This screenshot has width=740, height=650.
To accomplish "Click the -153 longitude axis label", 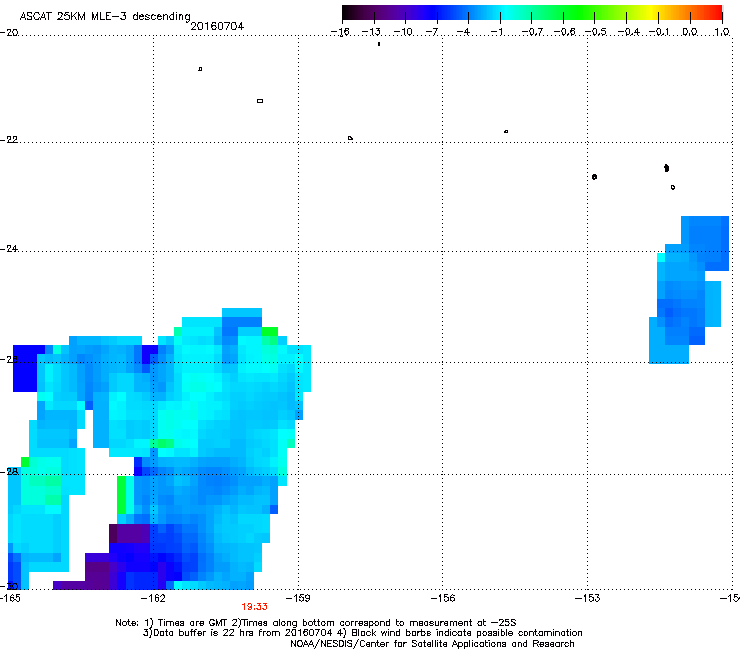I will pos(588,599).
